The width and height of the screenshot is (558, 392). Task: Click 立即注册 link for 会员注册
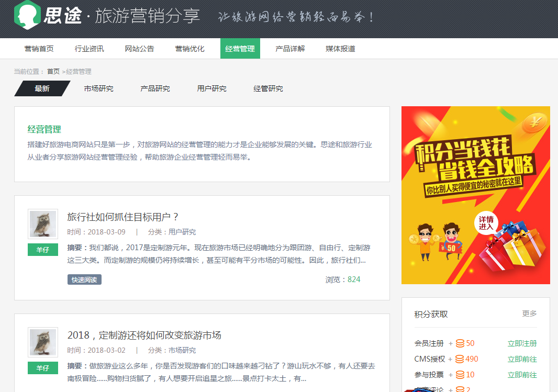point(522,343)
